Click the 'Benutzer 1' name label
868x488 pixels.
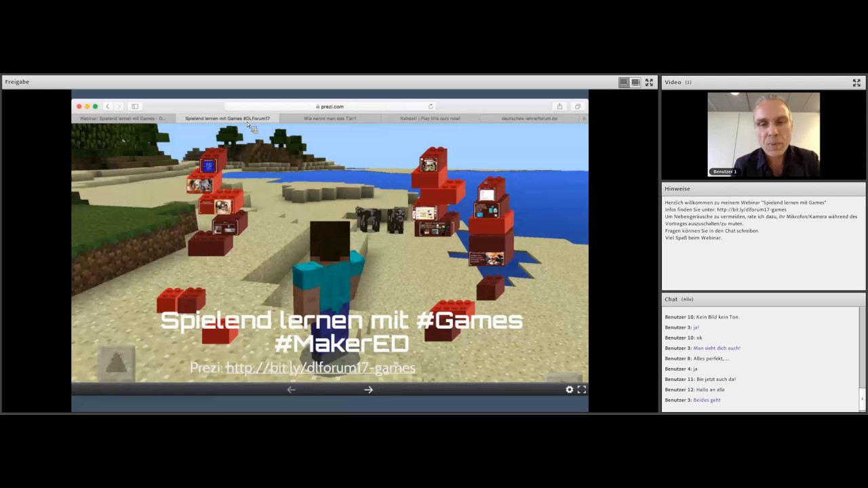(724, 171)
